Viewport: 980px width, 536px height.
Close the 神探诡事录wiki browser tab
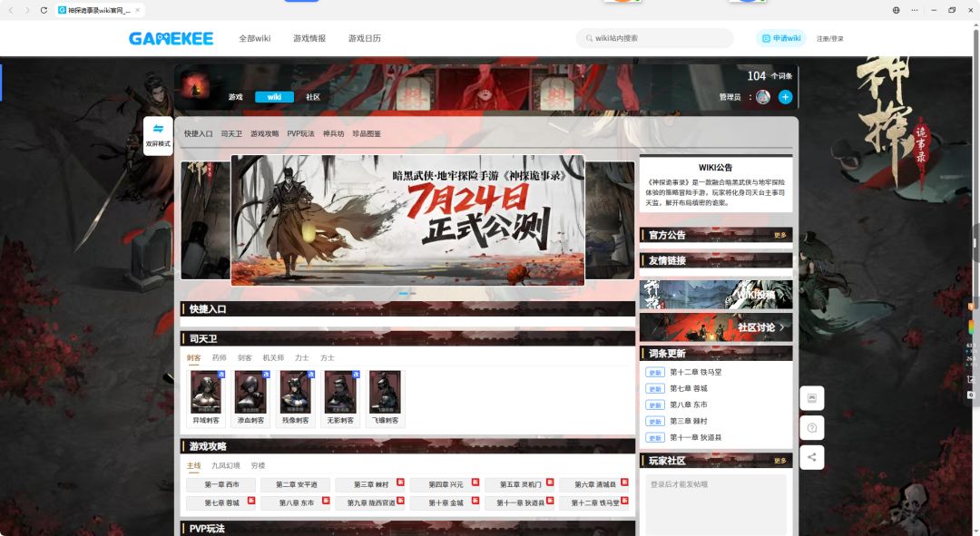(x=138, y=10)
